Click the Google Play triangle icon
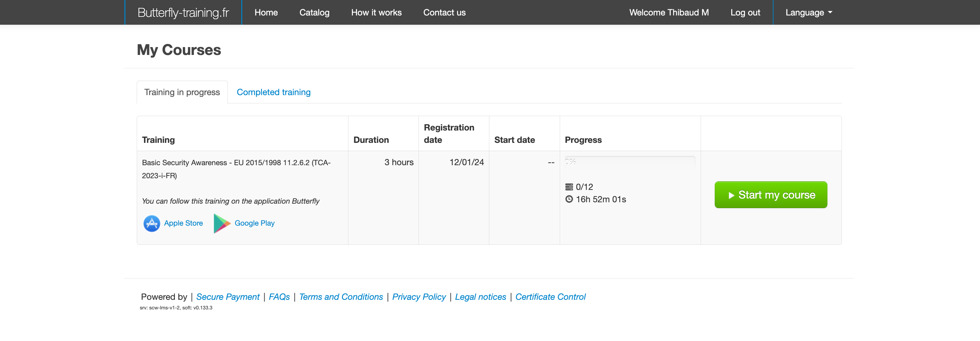Viewport: 980px width, 341px height. click(x=221, y=223)
